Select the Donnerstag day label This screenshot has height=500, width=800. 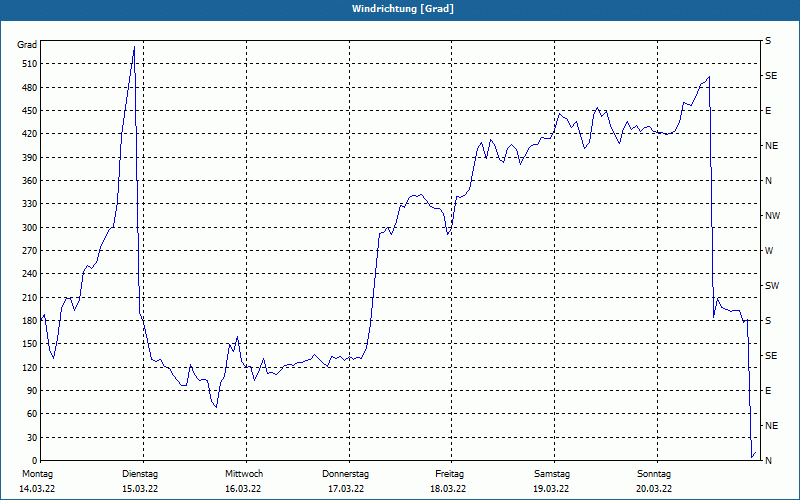tap(345, 474)
